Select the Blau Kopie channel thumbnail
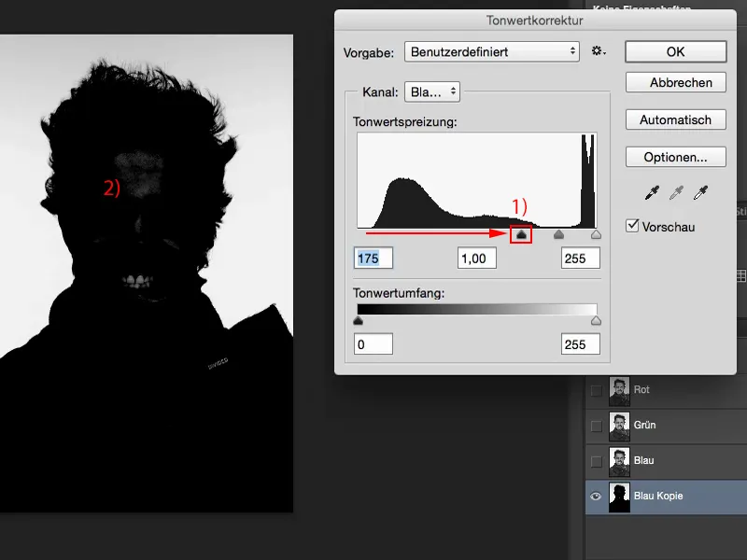747x560 pixels. tap(619, 497)
